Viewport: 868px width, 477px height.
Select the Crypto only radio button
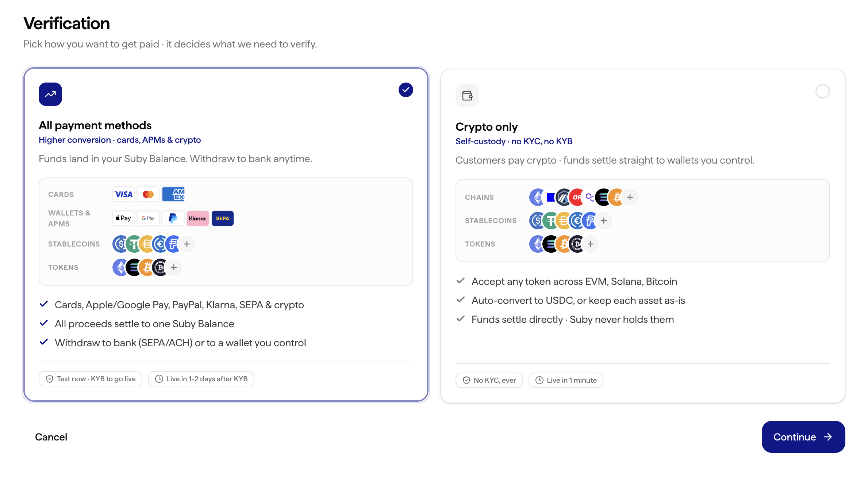pyautogui.click(x=823, y=91)
